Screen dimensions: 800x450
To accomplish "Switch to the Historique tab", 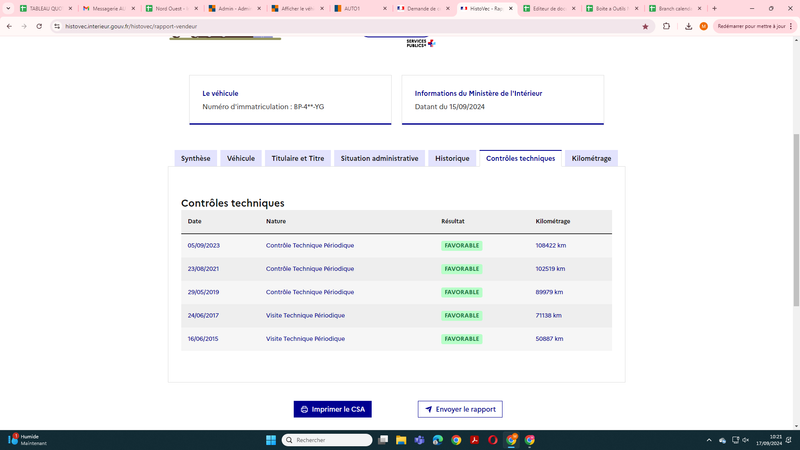I will click(452, 158).
